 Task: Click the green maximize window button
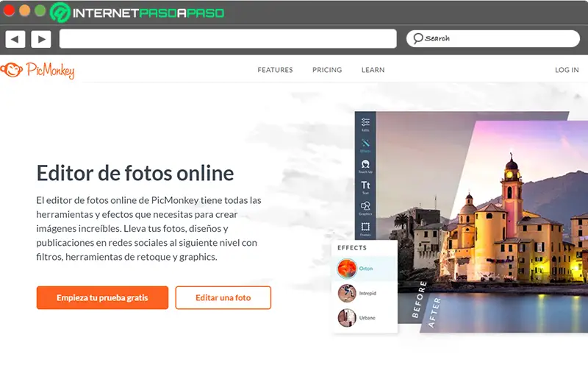click(x=40, y=11)
